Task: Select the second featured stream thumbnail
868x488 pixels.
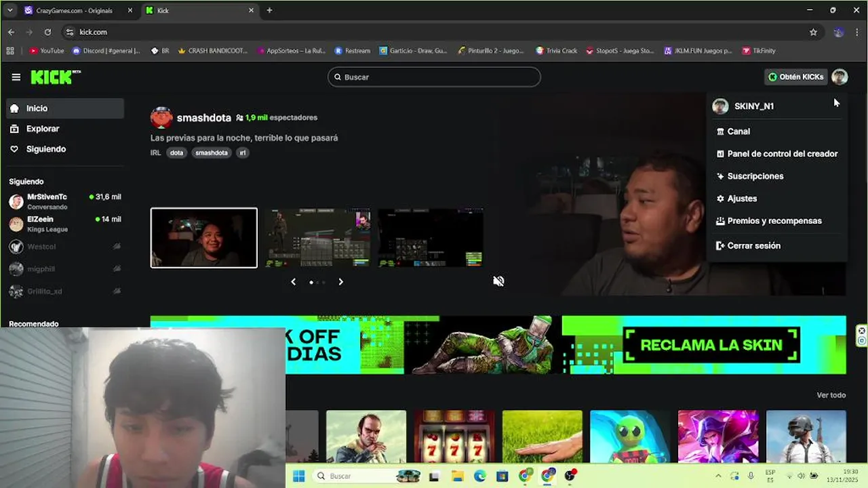Action: [317, 238]
